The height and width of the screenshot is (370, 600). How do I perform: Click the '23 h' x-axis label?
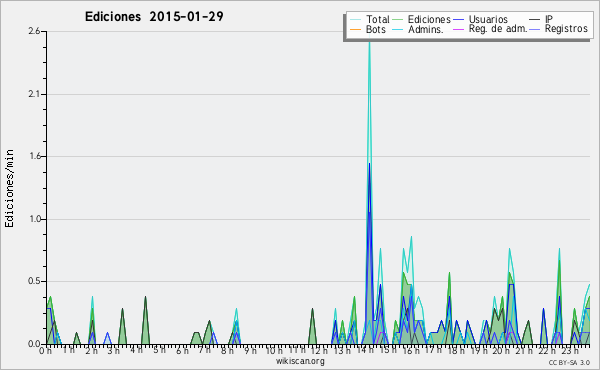(569, 351)
